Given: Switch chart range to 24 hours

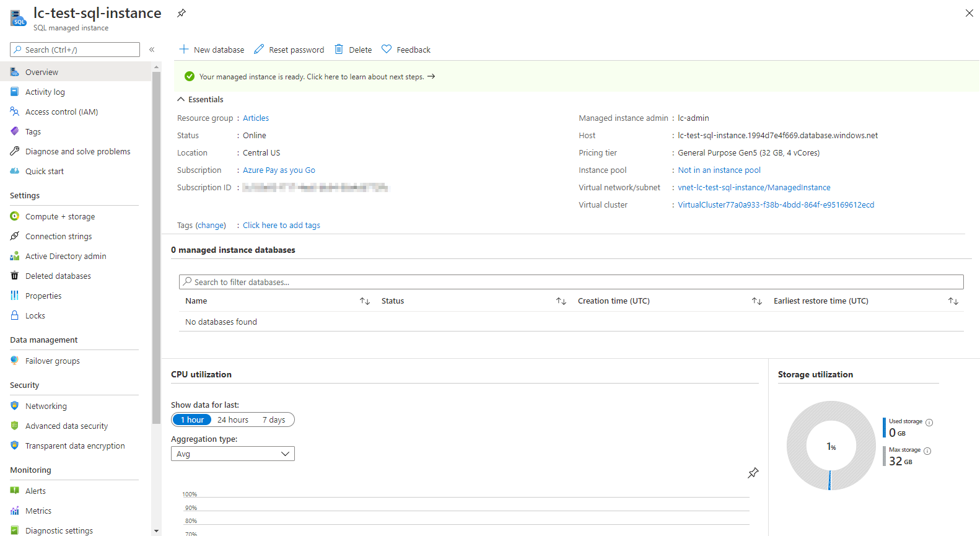Looking at the screenshot, I should tap(233, 420).
